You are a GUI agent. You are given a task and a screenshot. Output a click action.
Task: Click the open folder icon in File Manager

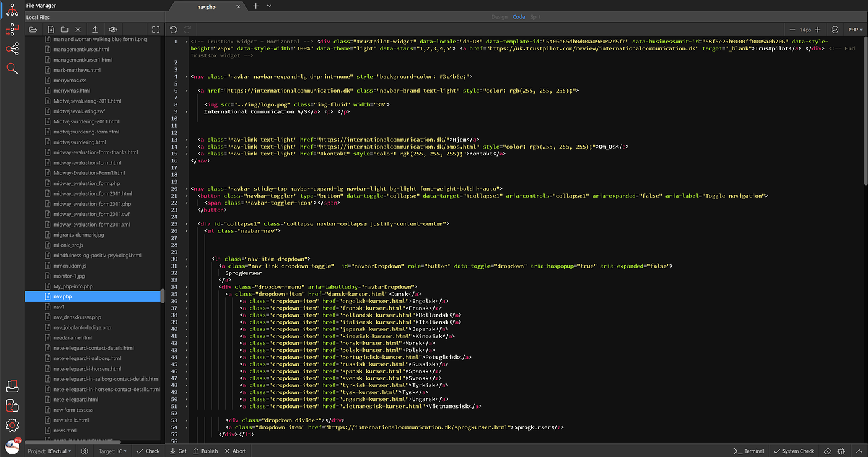[33, 30]
